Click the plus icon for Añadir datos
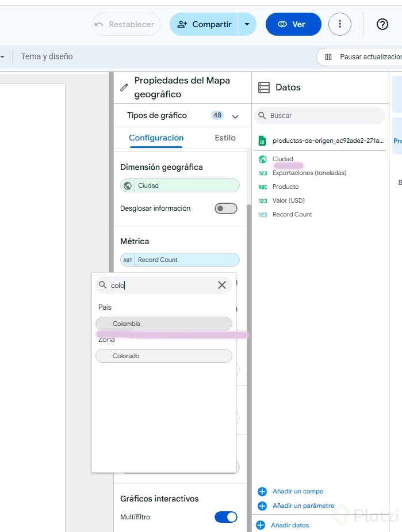The height and width of the screenshot is (532, 402). (261, 525)
